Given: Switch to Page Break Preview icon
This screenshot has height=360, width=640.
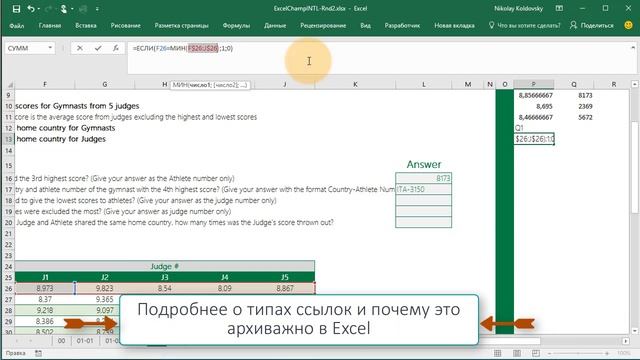Looking at the screenshot, I should (536, 353).
